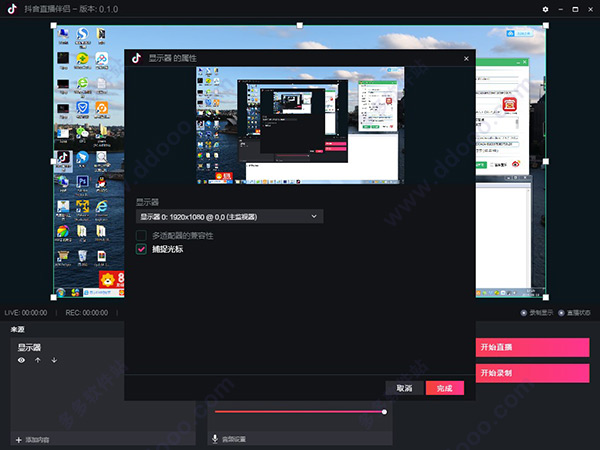Click the 来源 panel heading
600x450 pixels.
point(18,329)
